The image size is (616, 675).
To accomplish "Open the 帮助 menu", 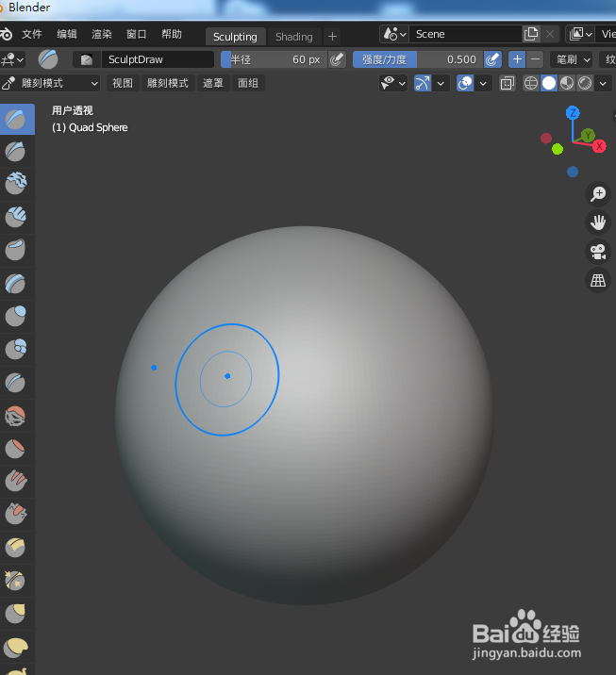I will pyautogui.click(x=172, y=34).
